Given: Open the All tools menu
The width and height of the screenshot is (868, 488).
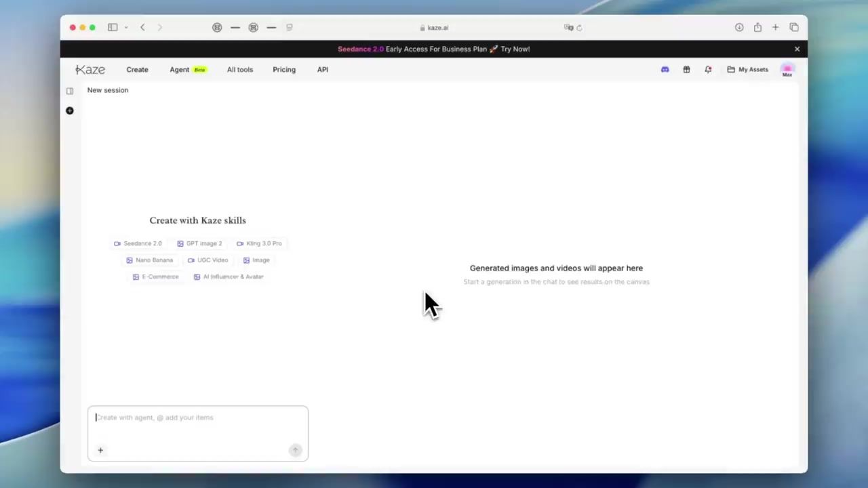Looking at the screenshot, I should coord(240,69).
